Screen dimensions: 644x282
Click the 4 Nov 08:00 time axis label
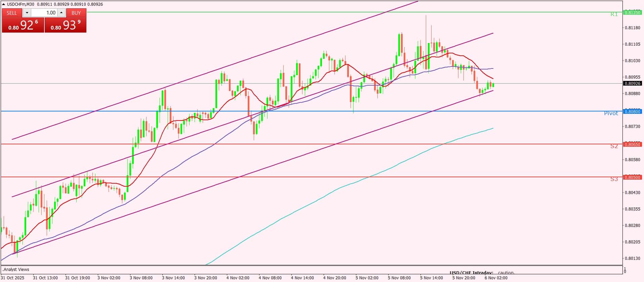click(270, 278)
